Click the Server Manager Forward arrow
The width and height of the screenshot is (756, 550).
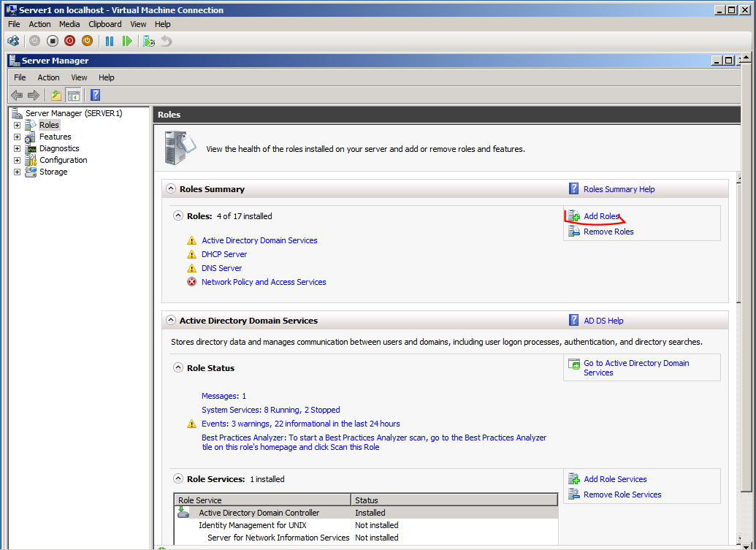(x=34, y=95)
